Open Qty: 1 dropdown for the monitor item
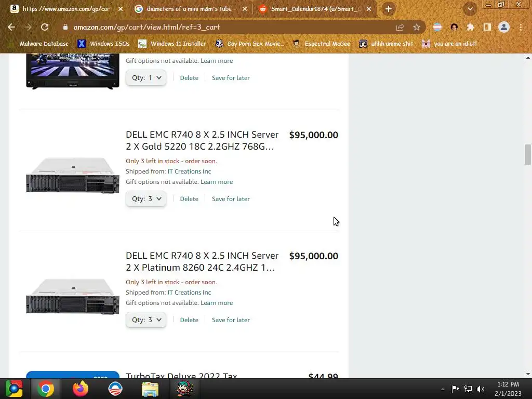 pyautogui.click(x=146, y=78)
